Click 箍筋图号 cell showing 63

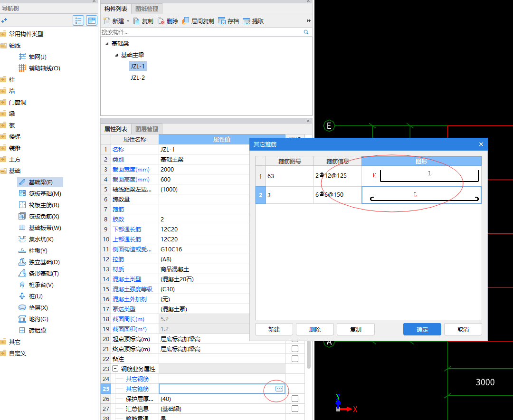(290, 176)
